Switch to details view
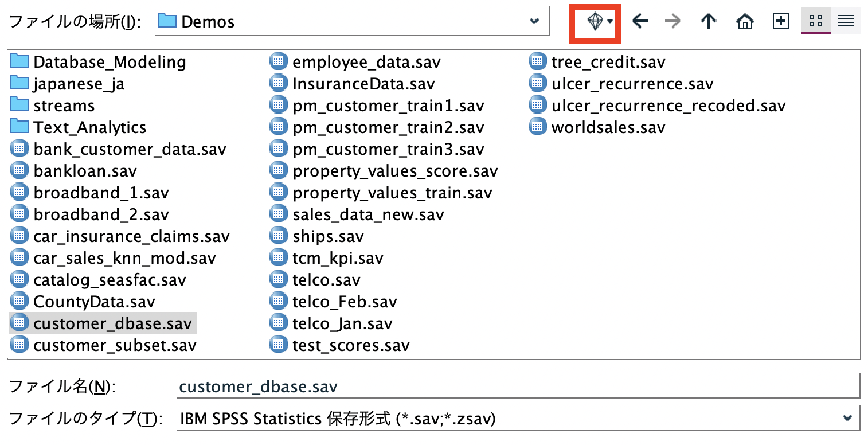Screen dimensions: 868x445 pos(846,21)
